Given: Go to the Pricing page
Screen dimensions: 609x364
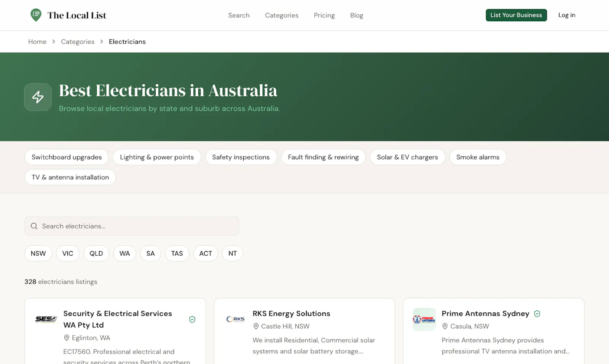Looking at the screenshot, I should click(x=324, y=15).
